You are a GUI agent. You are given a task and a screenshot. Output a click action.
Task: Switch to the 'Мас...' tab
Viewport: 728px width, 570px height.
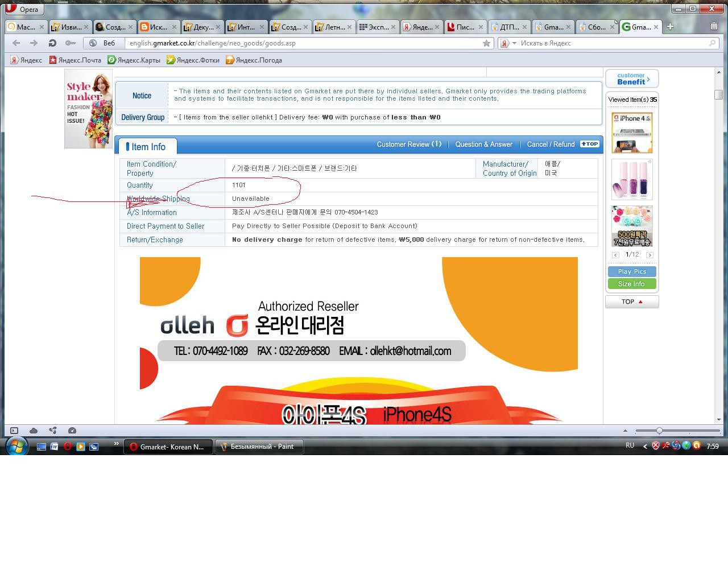26,27
